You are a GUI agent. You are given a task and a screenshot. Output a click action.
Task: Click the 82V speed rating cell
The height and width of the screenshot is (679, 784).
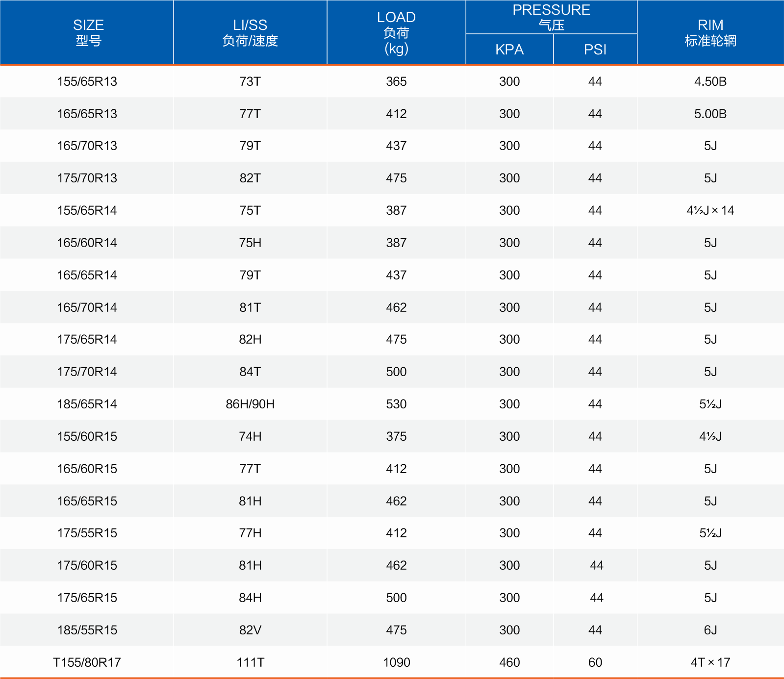click(x=250, y=630)
